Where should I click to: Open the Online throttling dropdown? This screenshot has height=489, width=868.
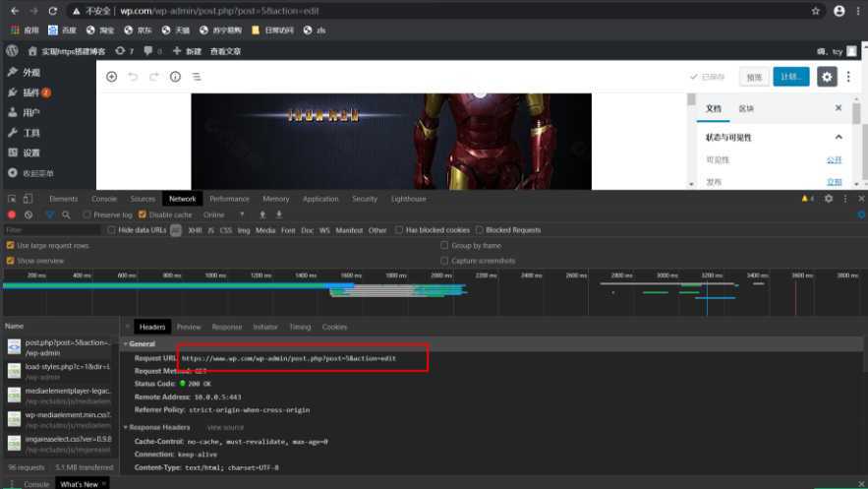[224, 214]
